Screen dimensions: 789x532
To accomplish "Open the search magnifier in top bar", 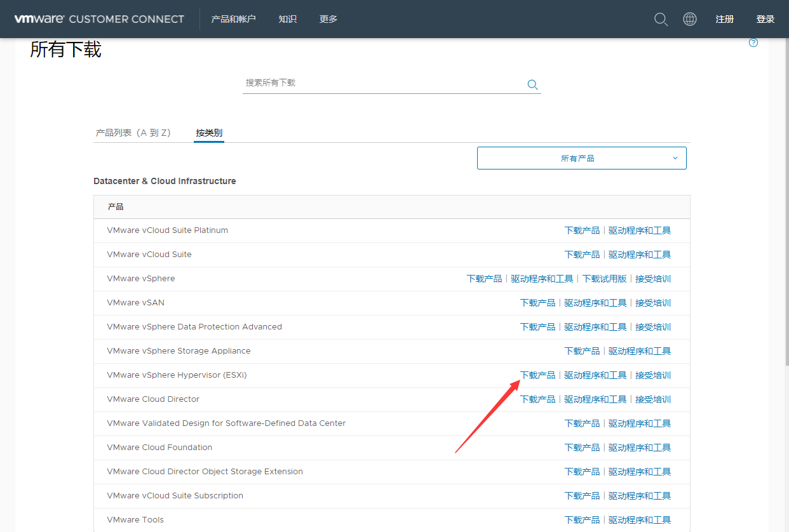I will point(661,19).
